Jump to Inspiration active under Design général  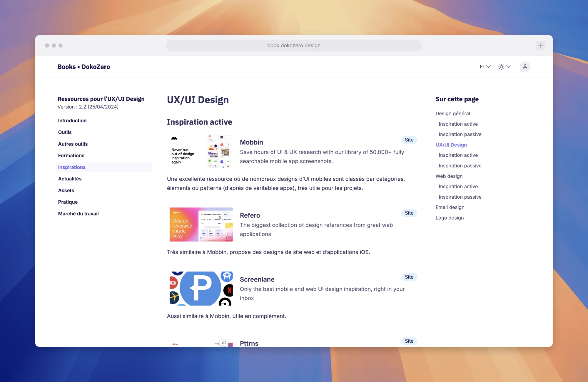point(458,124)
